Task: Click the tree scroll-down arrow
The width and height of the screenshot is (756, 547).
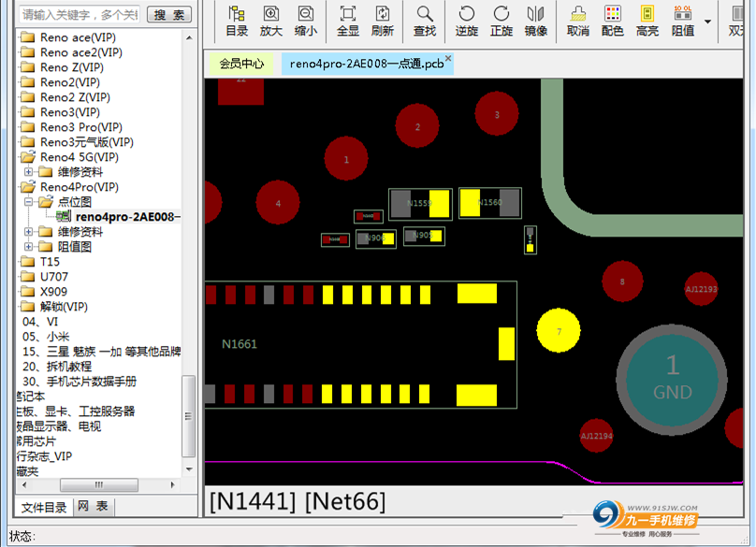Action: pyautogui.click(x=189, y=469)
